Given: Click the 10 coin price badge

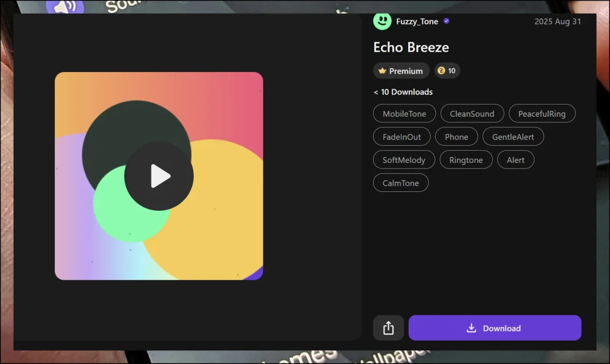Looking at the screenshot, I should [447, 71].
